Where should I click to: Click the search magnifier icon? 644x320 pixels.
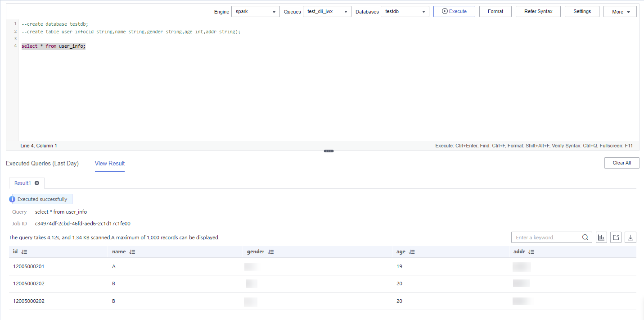tap(585, 238)
